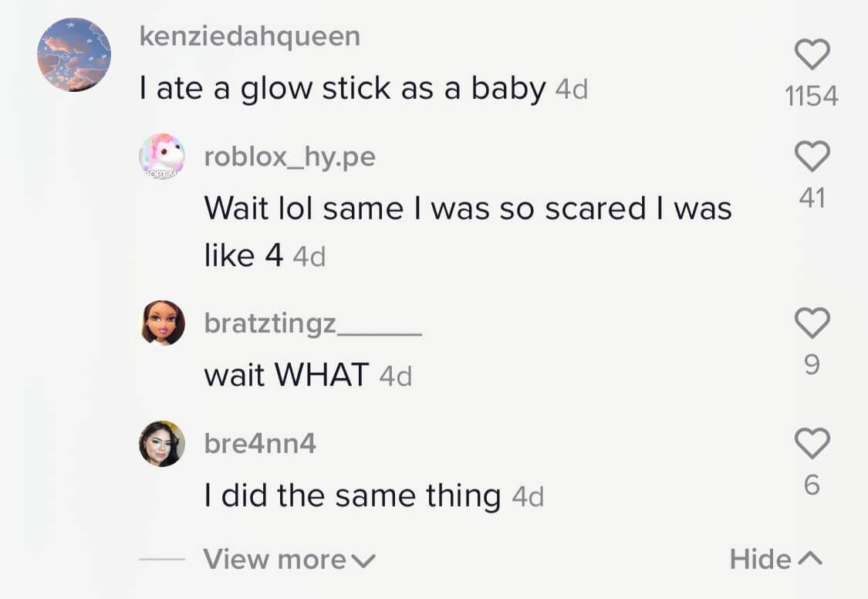The width and height of the screenshot is (868, 599).
Task: Open roblox_hy.pe unicorn avatar
Action: pos(162,157)
